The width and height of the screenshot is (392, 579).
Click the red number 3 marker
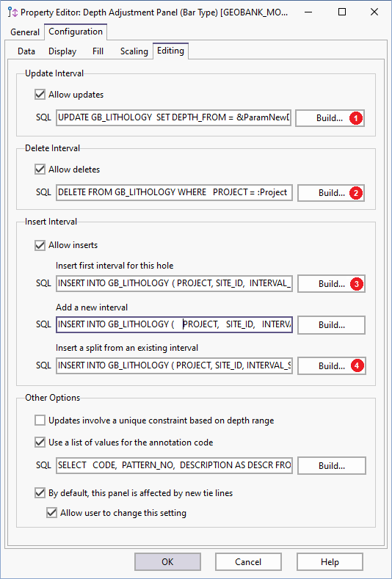356,284
